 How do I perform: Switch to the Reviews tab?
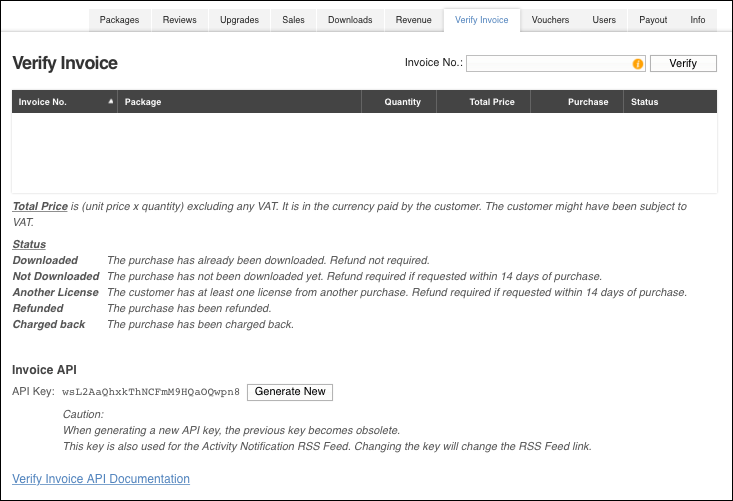[179, 20]
